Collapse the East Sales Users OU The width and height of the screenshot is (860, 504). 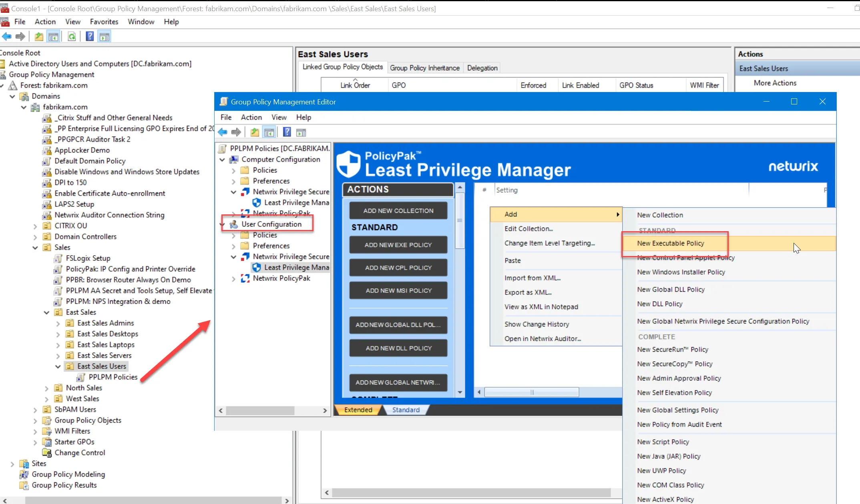[x=58, y=366]
